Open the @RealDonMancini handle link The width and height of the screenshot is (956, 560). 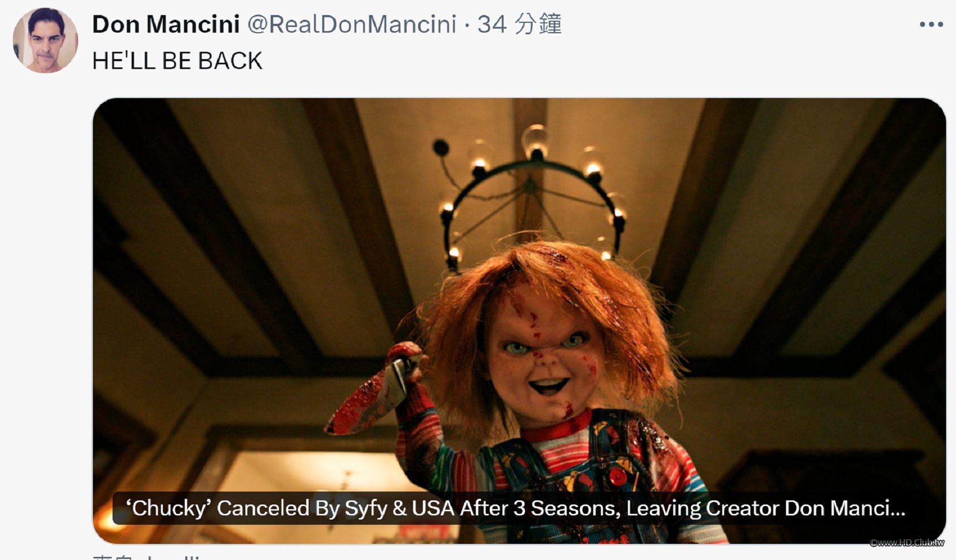coord(352,24)
